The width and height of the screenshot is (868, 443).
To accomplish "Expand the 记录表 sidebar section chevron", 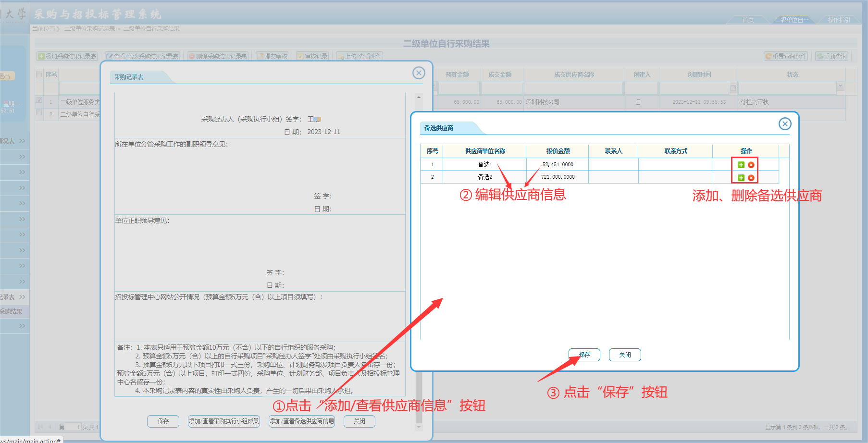I will [22, 297].
